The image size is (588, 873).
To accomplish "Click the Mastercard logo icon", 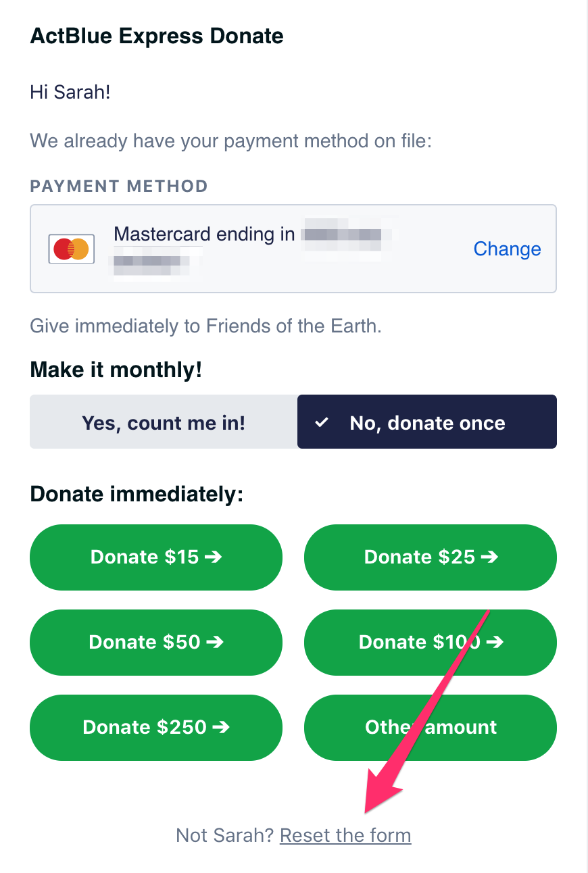I will click(x=71, y=249).
